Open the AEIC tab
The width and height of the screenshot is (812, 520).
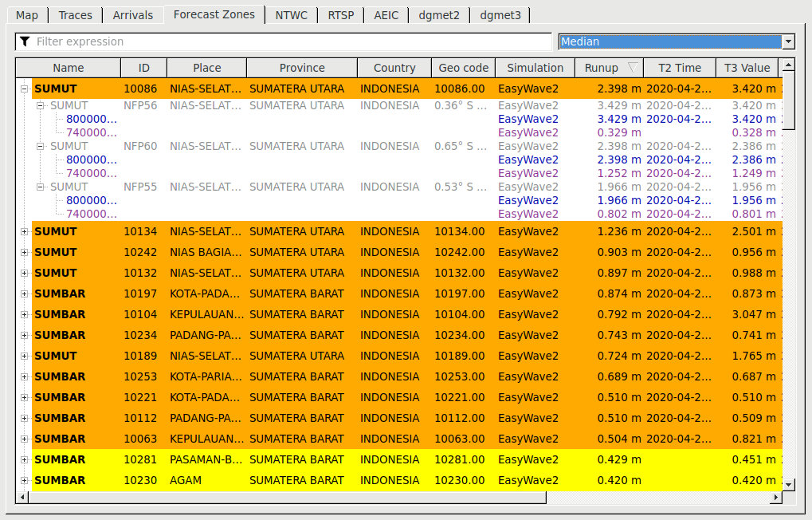pyautogui.click(x=386, y=15)
